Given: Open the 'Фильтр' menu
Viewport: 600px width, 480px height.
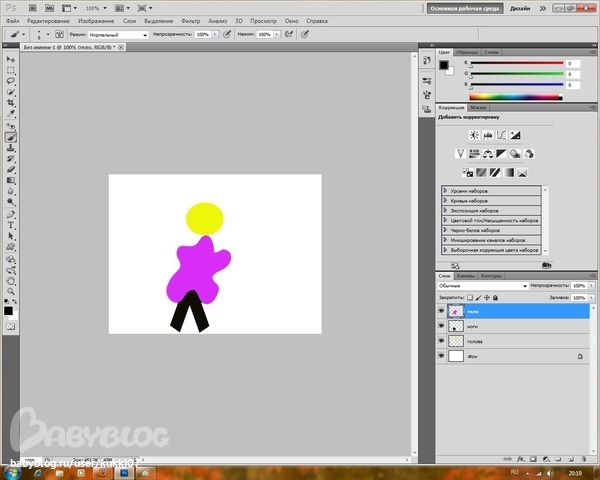Looking at the screenshot, I should click(189, 20).
